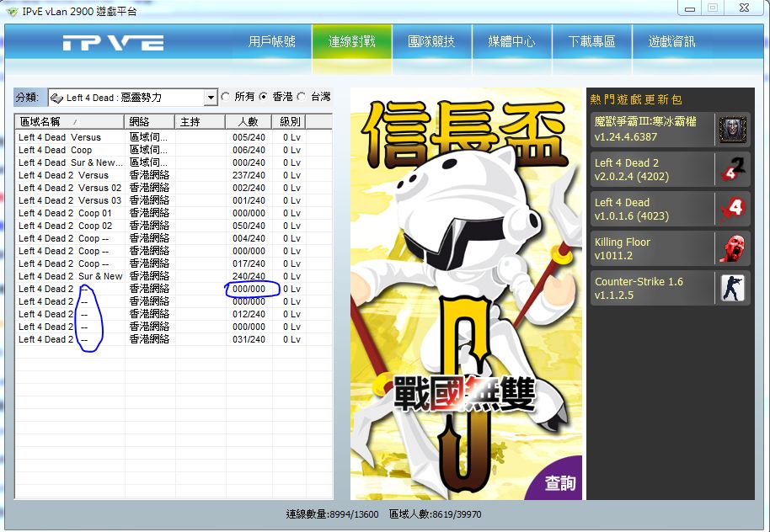This screenshot has height=532, width=770.
Task: Open the Warcraft III update pack icon
Action: pos(732,130)
